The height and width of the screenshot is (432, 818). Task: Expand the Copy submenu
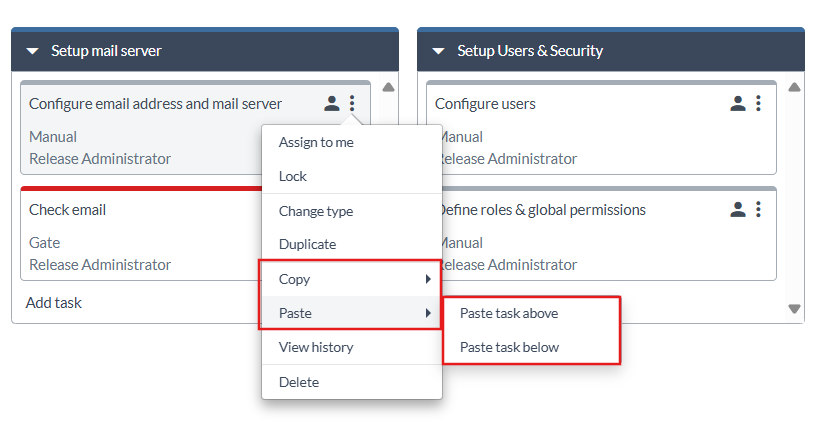tap(350, 279)
